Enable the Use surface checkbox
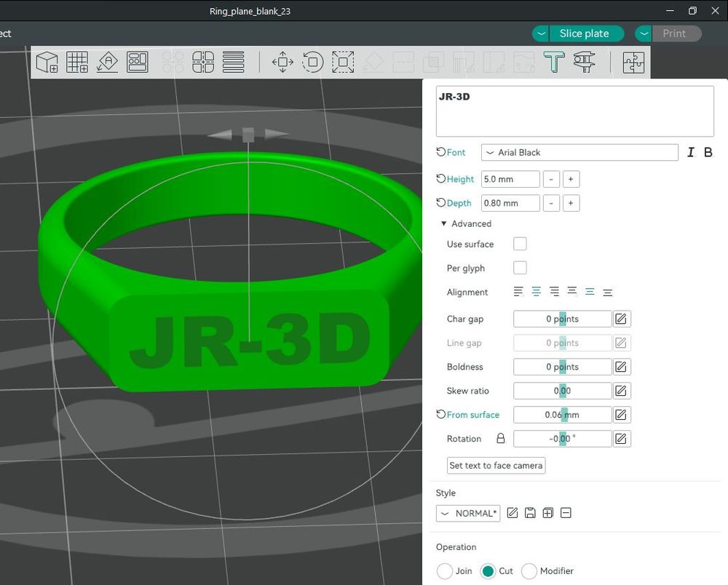 (x=520, y=244)
